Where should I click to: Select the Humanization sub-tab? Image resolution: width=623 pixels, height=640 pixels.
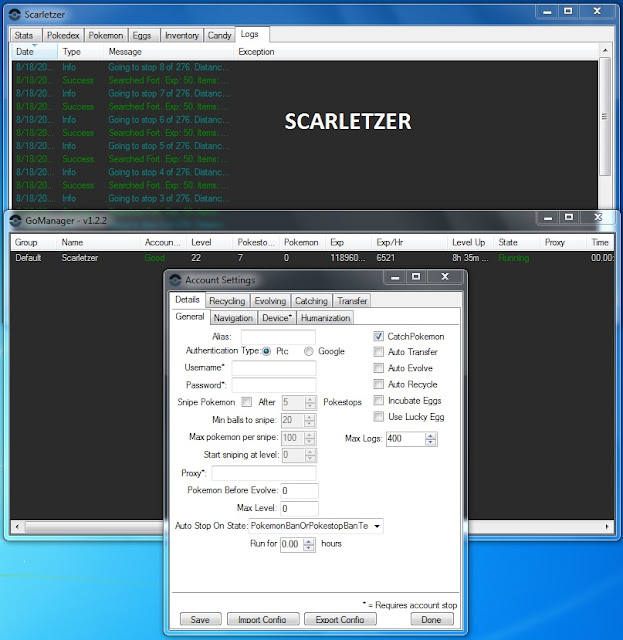pyautogui.click(x=325, y=318)
